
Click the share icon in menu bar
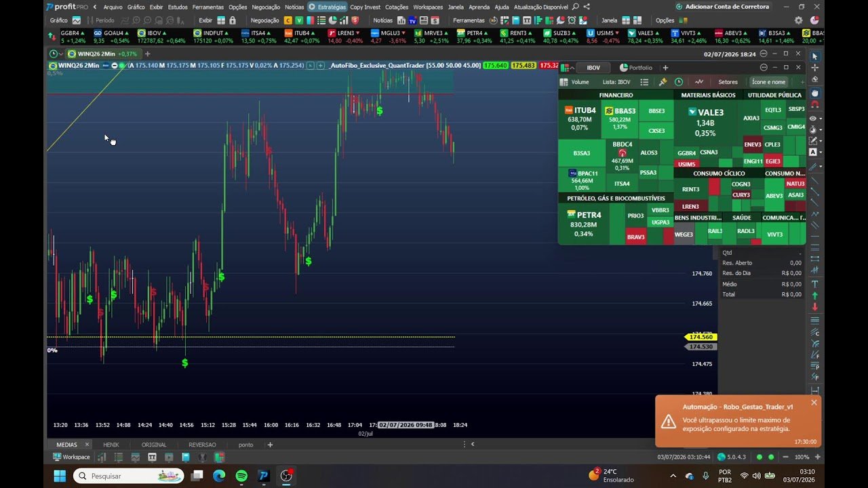pos(587,7)
